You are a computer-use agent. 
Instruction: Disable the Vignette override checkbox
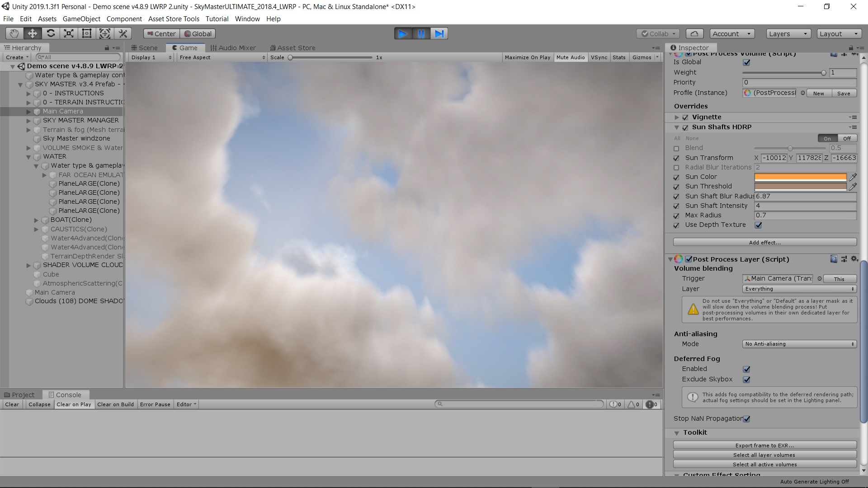point(685,117)
